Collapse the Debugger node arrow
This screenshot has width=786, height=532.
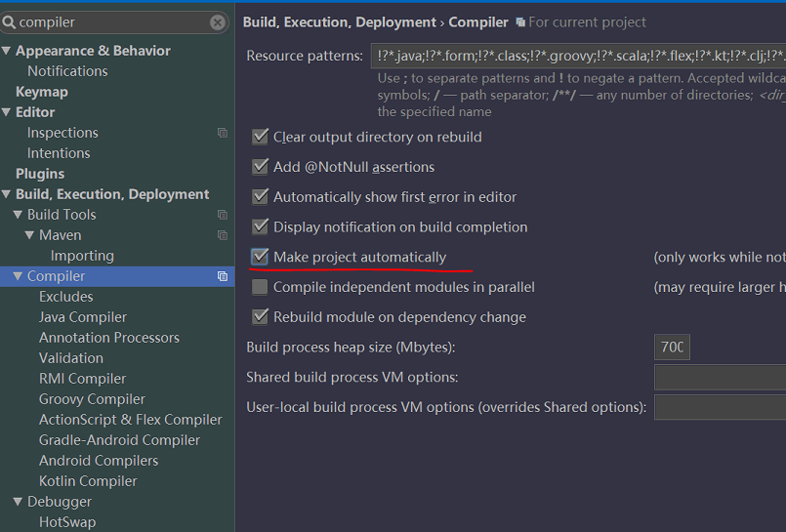point(18,502)
